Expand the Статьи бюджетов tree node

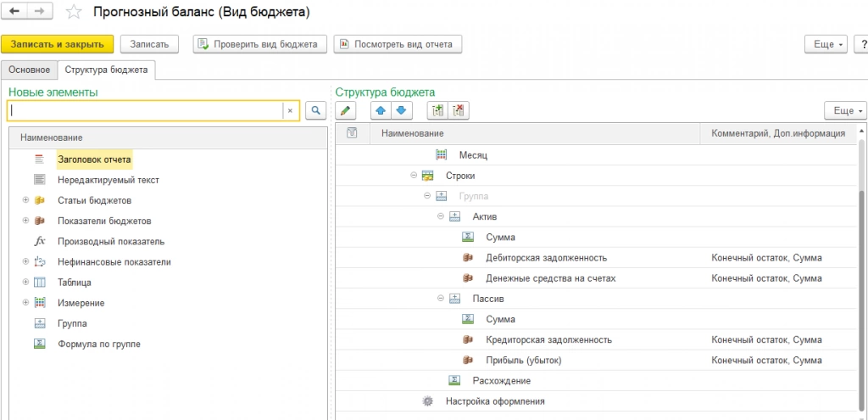pyautogui.click(x=26, y=200)
